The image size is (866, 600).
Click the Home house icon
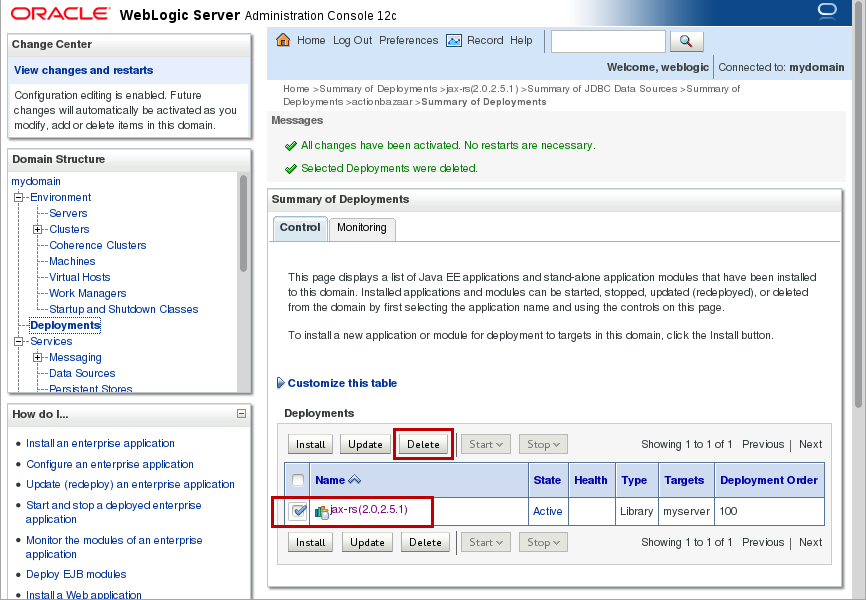pos(283,40)
